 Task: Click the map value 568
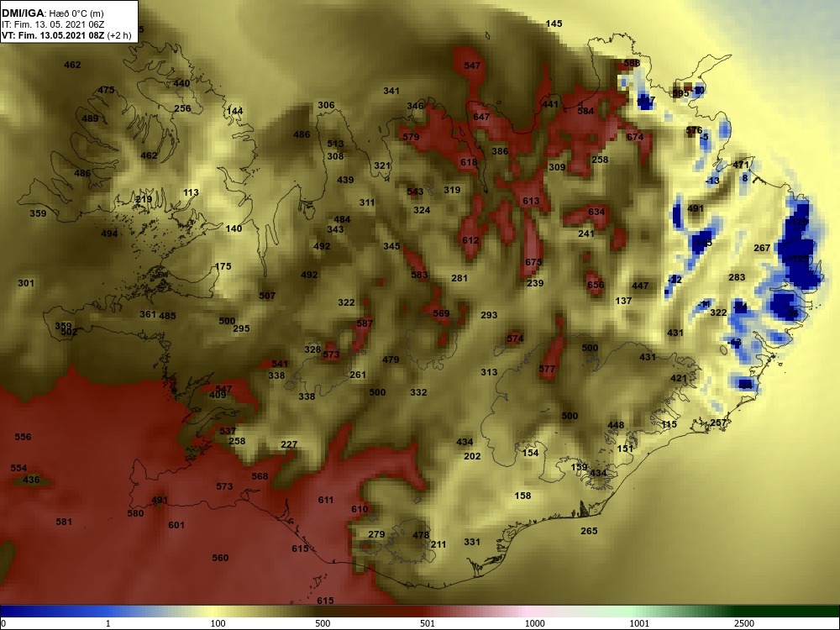point(260,476)
